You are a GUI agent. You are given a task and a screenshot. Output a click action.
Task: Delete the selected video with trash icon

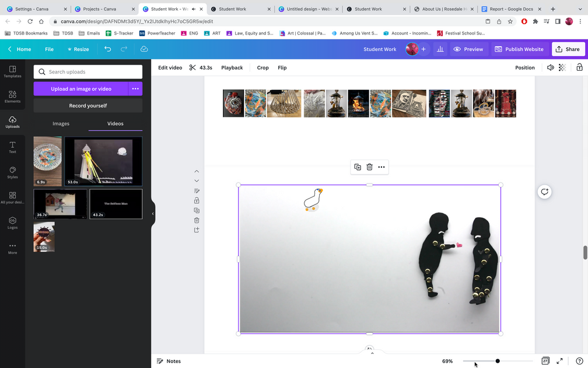[x=369, y=167]
